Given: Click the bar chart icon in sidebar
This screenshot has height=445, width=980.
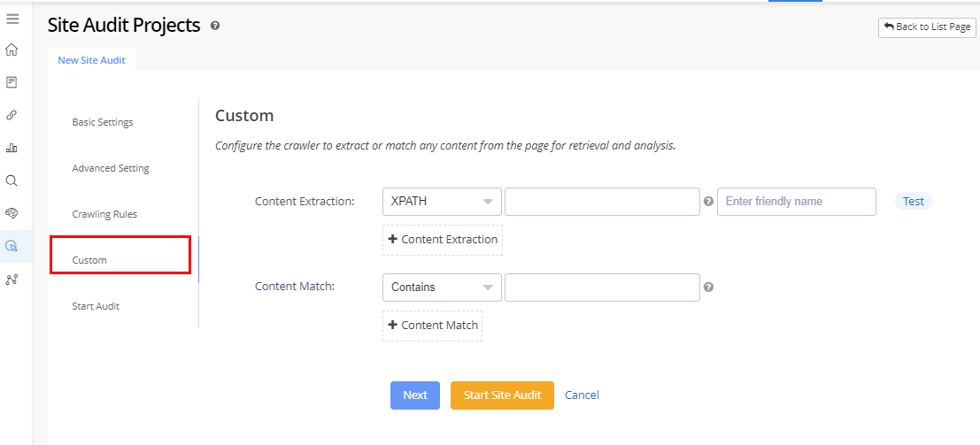Looking at the screenshot, I should click(x=12, y=148).
